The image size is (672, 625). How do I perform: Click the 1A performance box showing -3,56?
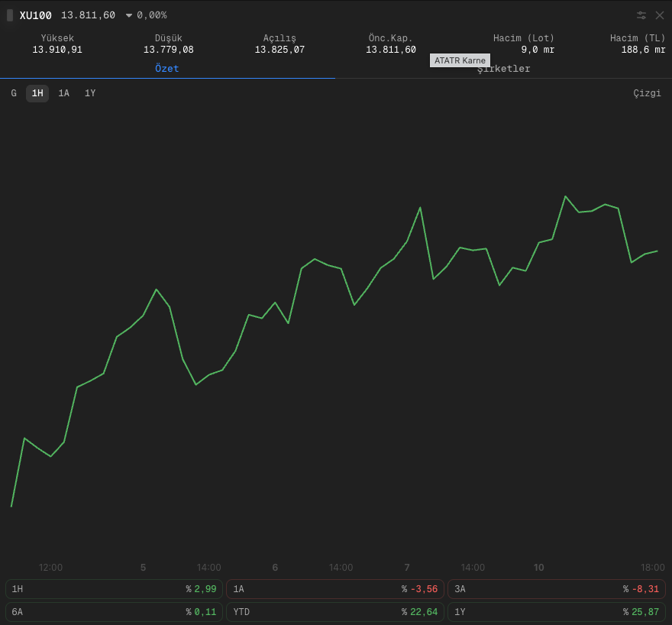click(335, 589)
